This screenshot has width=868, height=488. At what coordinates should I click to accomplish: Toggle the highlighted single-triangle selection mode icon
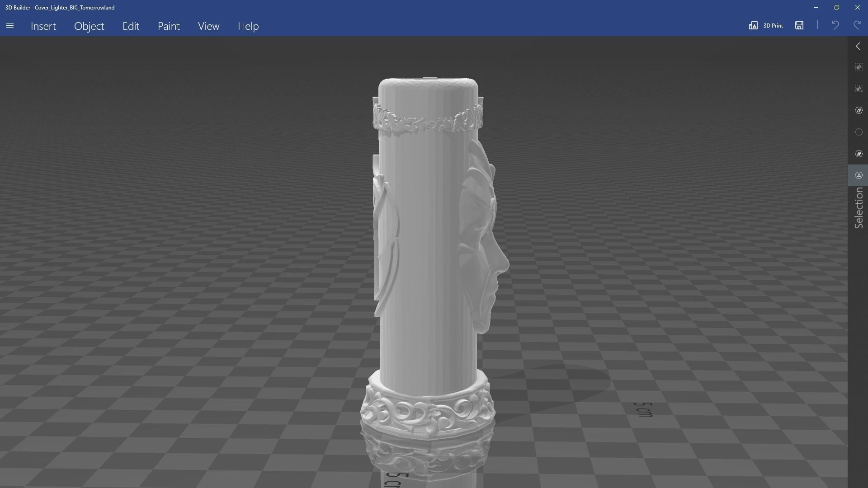859,175
